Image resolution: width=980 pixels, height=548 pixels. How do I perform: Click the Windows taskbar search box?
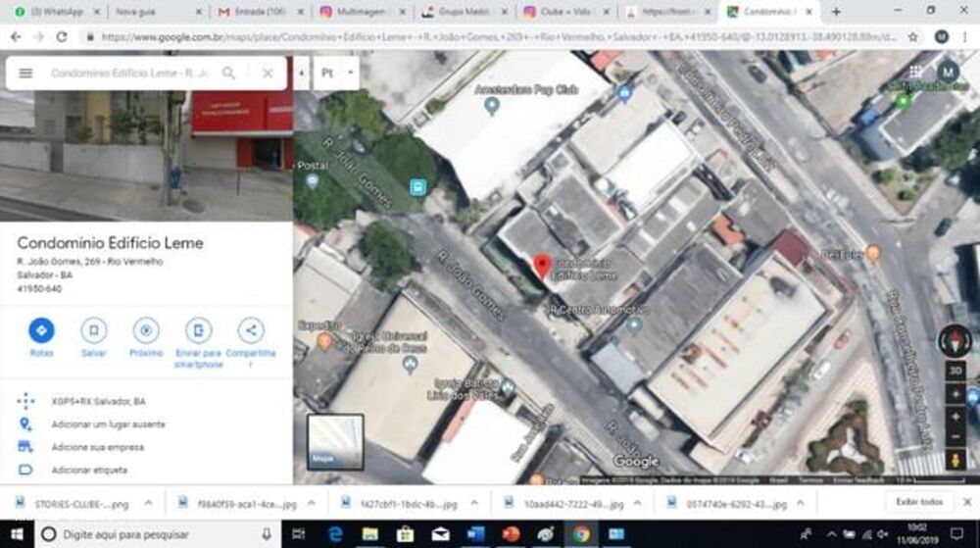tap(158, 534)
